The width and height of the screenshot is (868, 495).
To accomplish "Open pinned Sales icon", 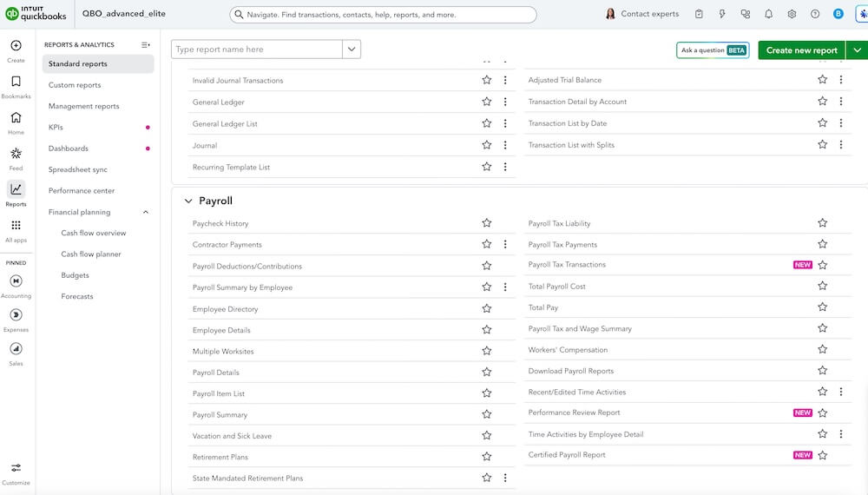I will [x=16, y=349].
